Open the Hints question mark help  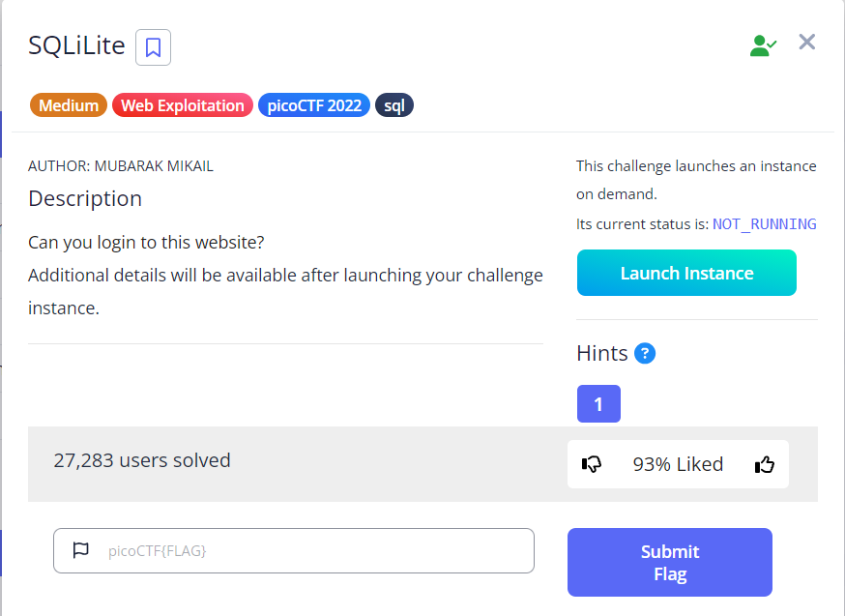coord(646,353)
